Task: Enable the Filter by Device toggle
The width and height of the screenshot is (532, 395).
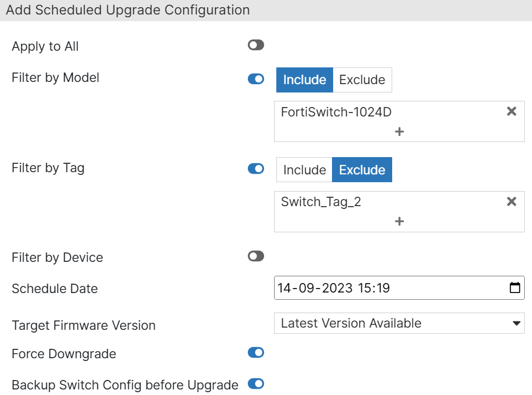Action: [255, 256]
